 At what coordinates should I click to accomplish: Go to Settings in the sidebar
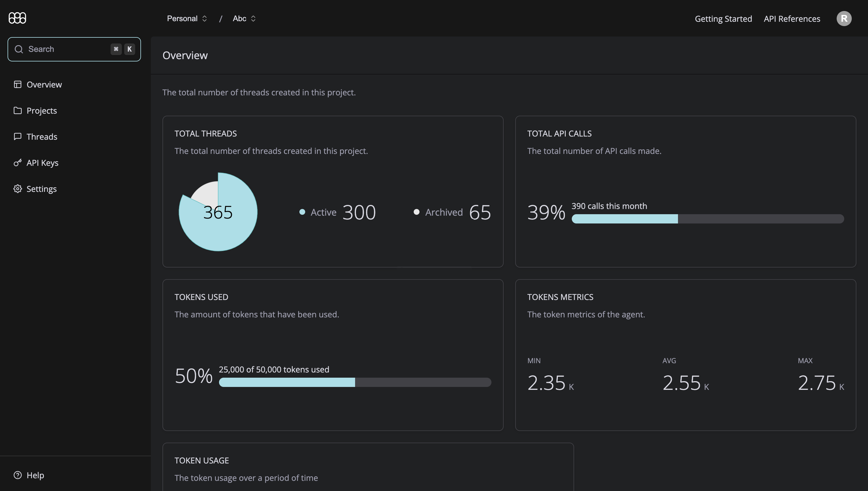[41, 189]
